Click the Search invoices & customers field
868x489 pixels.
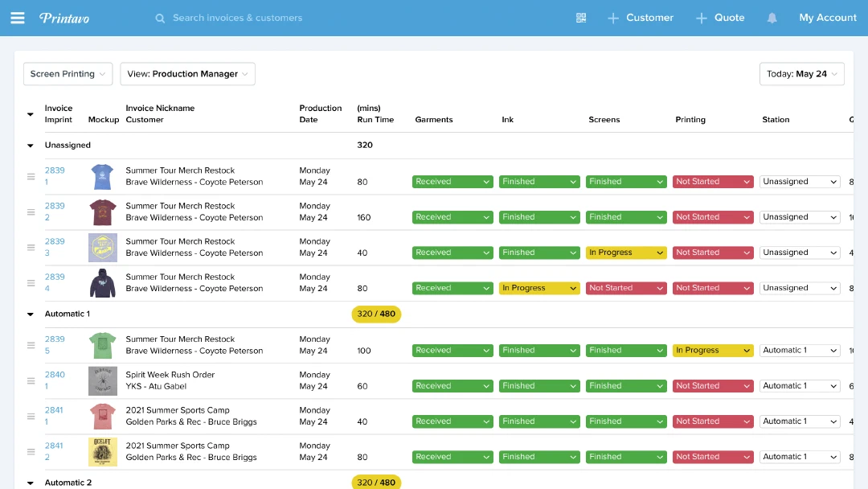[x=237, y=18]
